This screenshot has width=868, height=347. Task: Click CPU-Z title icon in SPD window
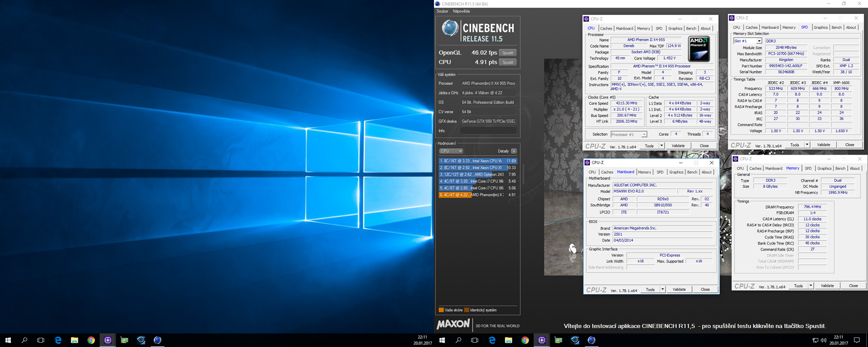click(x=732, y=18)
